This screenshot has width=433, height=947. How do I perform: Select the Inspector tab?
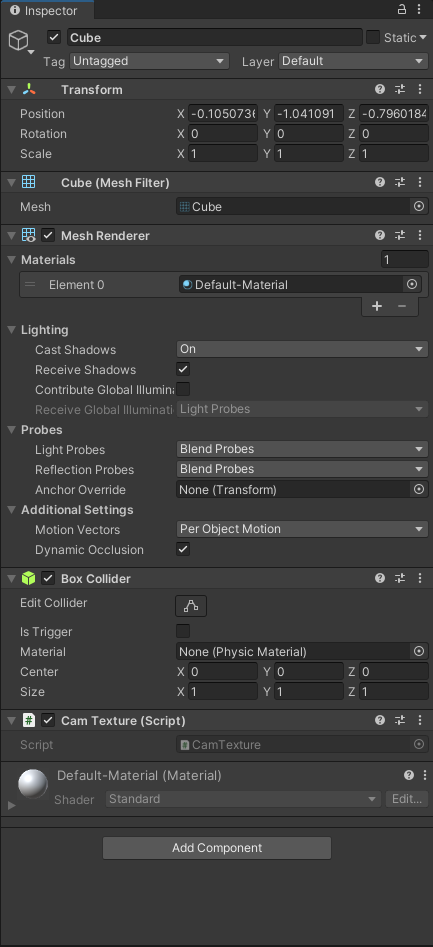coord(47,10)
